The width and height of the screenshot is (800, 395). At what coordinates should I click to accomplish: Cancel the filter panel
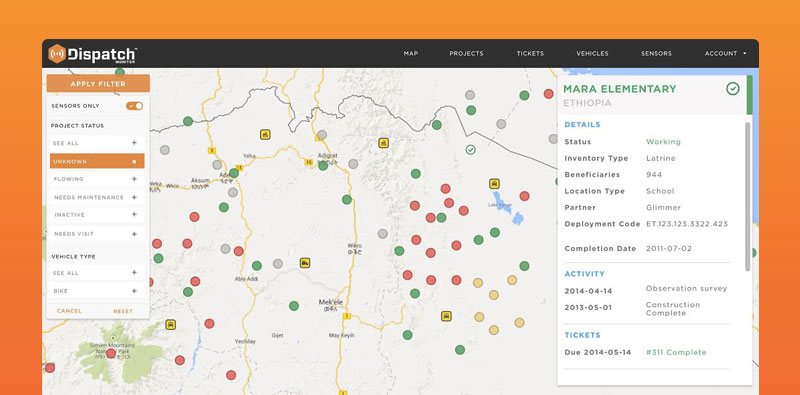tap(69, 311)
